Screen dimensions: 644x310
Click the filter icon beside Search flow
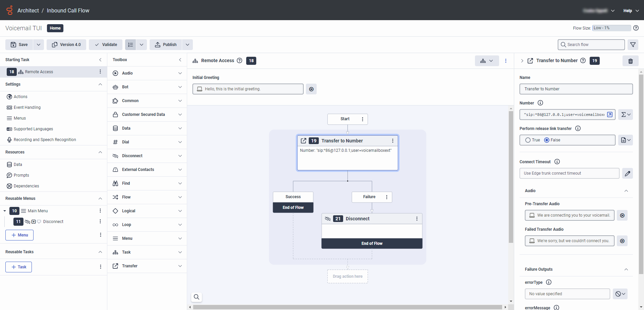(633, 45)
